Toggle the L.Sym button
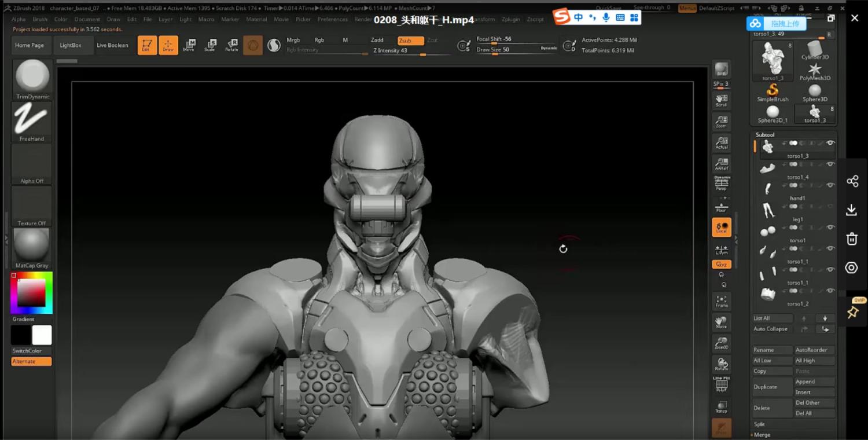This screenshot has height=440, width=868. [x=722, y=249]
